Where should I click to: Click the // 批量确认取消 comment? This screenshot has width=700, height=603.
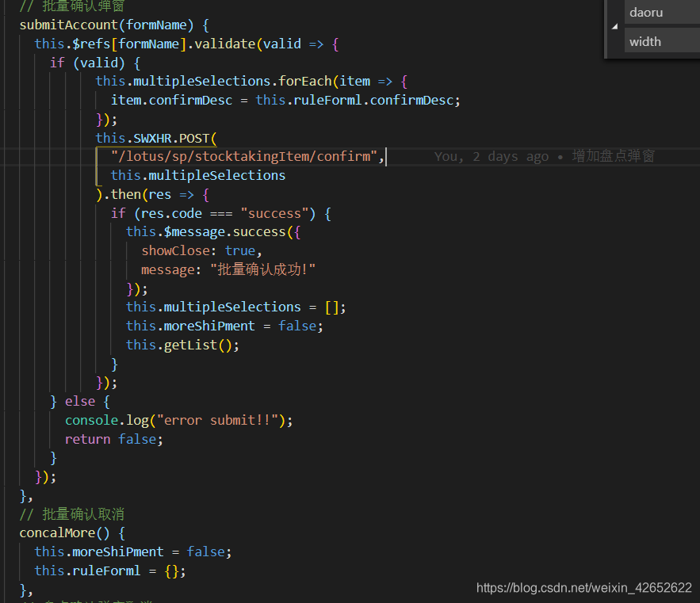[72, 514]
